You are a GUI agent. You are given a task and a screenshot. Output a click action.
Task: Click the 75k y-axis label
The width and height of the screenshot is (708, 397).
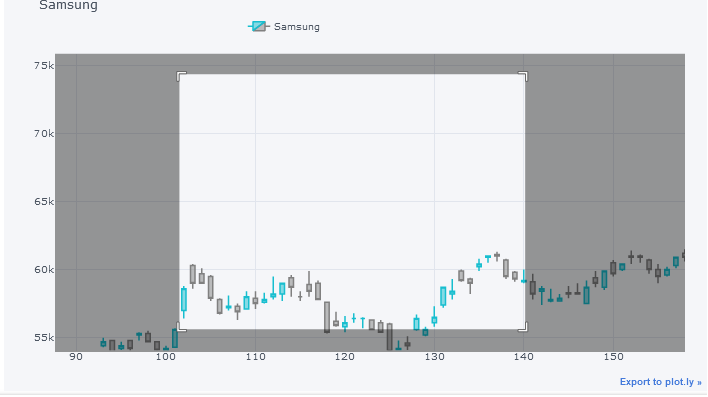click(x=44, y=66)
